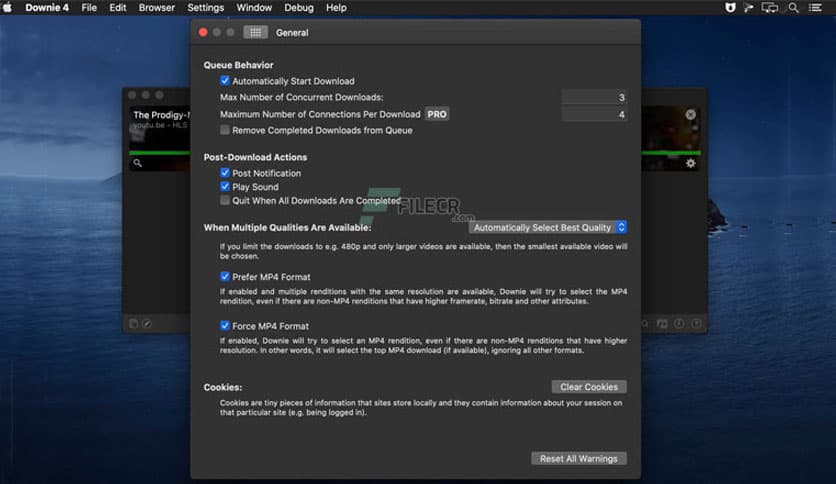836x484 pixels.
Task: Click the Show All preferences grid icon
Action: 255,33
